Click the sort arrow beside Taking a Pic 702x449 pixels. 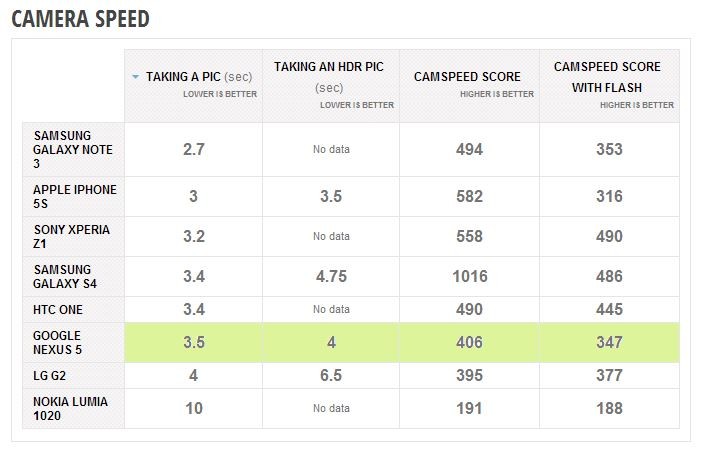[135, 77]
